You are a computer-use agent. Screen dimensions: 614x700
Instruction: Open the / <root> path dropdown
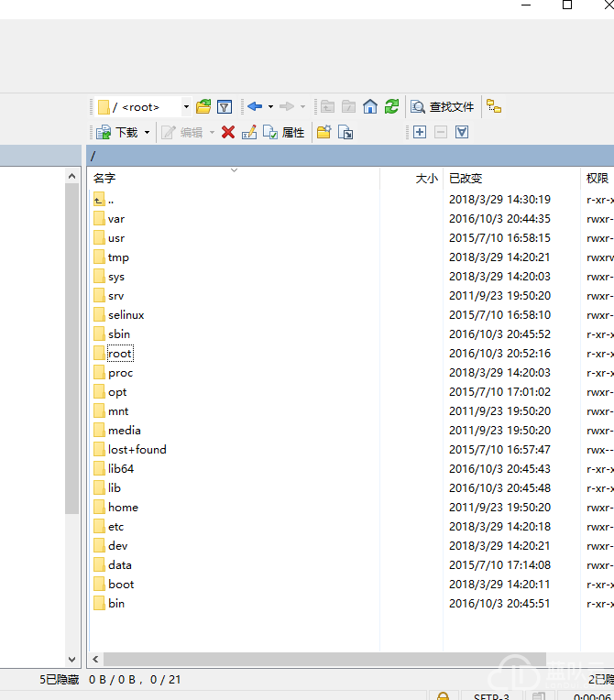click(x=186, y=106)
